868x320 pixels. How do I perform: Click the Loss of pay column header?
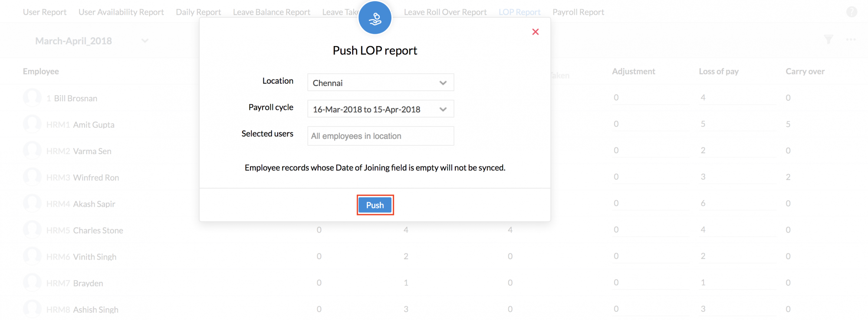pos(718,71)
